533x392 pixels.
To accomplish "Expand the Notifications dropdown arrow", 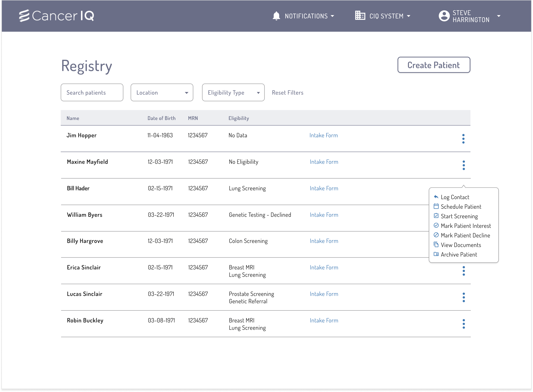I will click(332, 16).
